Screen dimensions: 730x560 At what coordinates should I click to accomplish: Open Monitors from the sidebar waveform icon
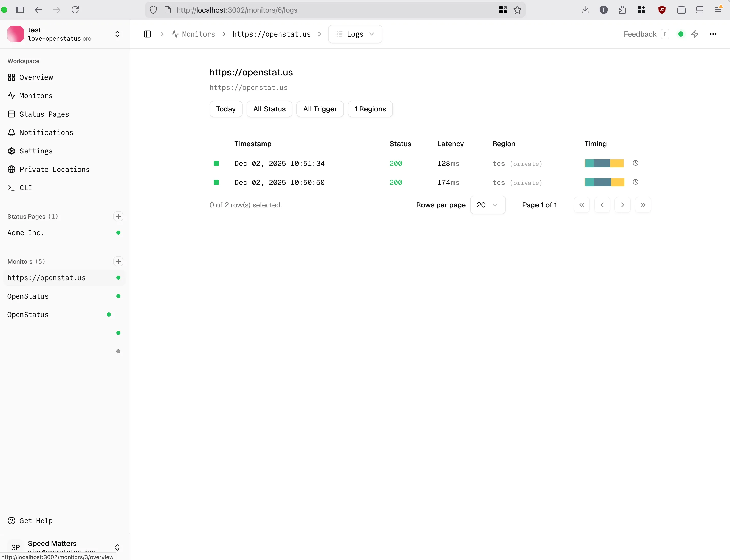tap(11, 96)
